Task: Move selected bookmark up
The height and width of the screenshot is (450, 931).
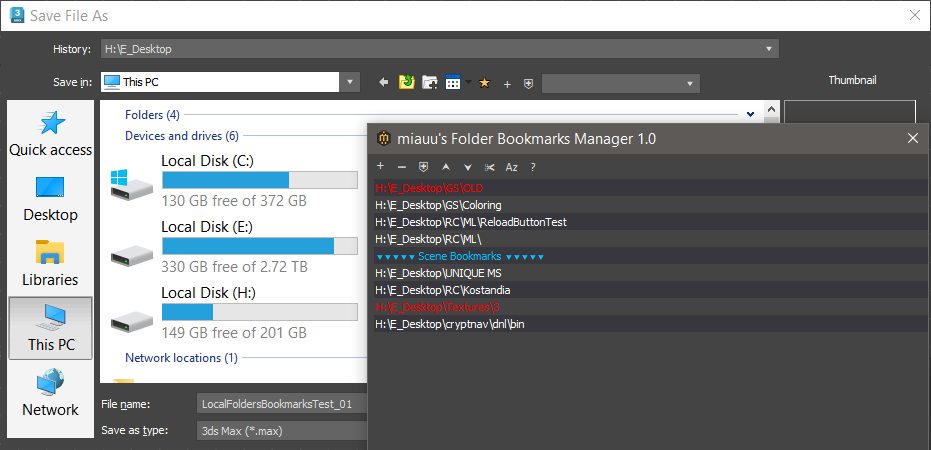Action: (x=446, y=167)
